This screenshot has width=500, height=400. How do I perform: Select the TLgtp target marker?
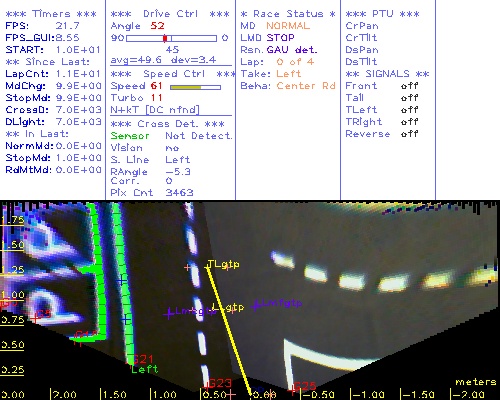coord(223,265)
